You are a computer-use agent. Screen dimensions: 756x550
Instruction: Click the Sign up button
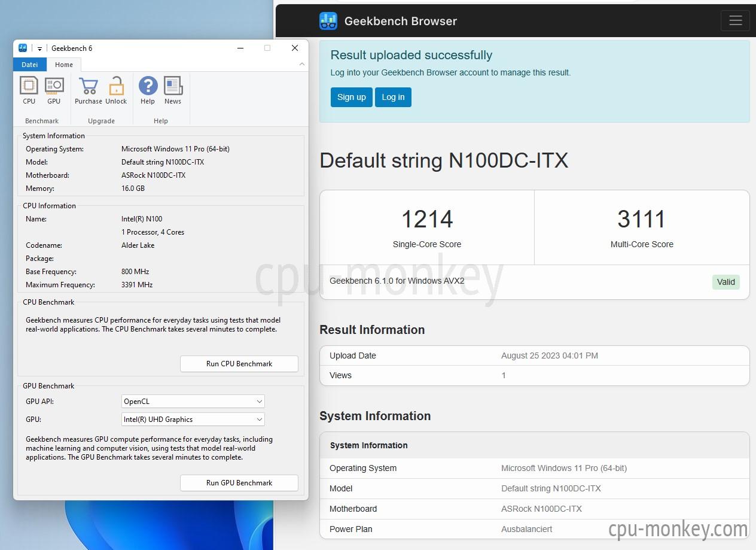[352, 97]
